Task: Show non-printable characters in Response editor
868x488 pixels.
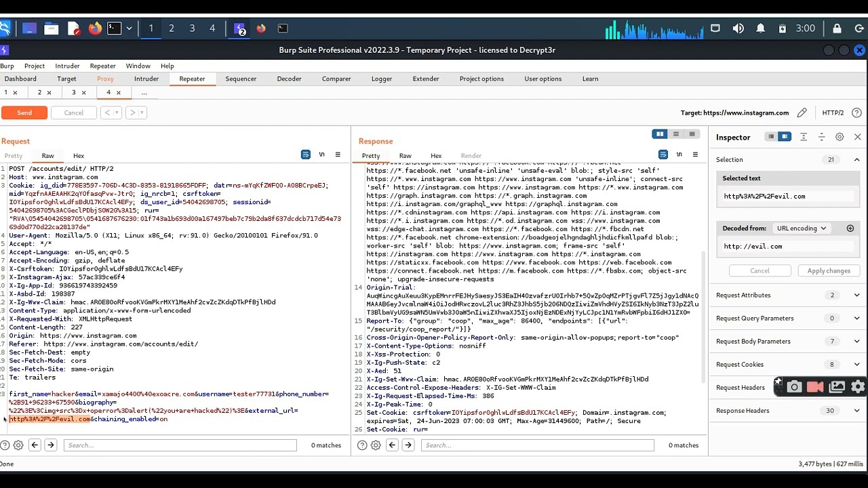Action: [x=679, y=155]
